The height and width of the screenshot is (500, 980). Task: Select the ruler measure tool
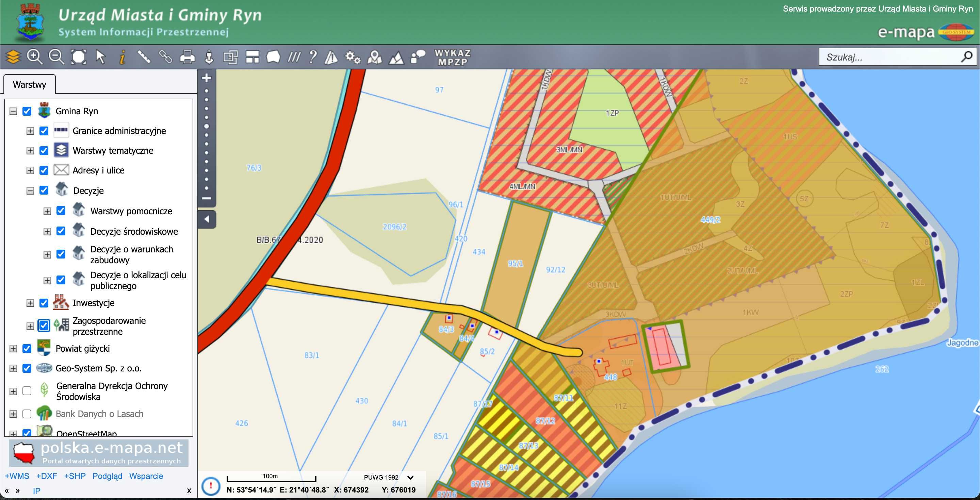(x=144, y=57)
